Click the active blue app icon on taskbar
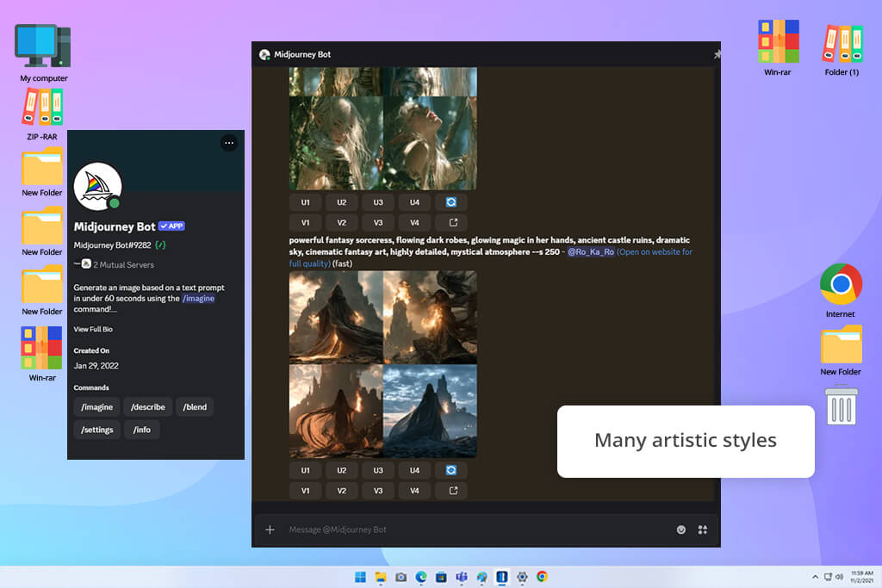 502,577
